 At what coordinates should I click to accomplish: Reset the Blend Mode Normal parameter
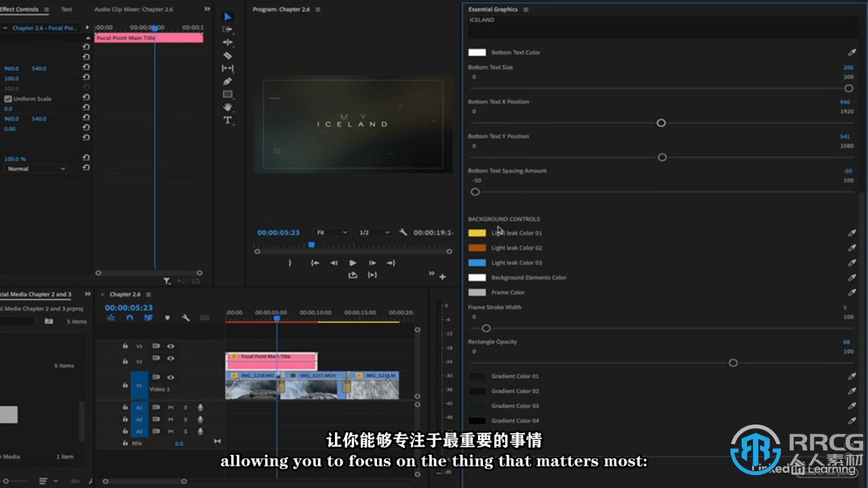86,169
